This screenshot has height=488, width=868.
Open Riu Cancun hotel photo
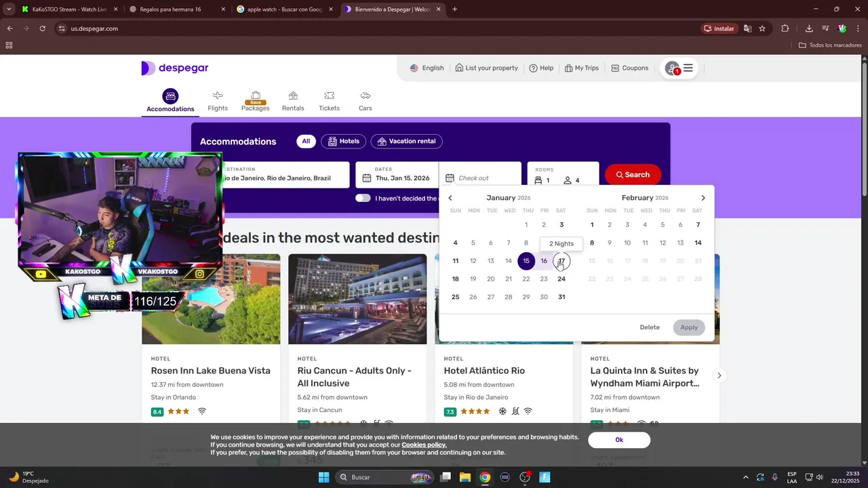(357, 299)
